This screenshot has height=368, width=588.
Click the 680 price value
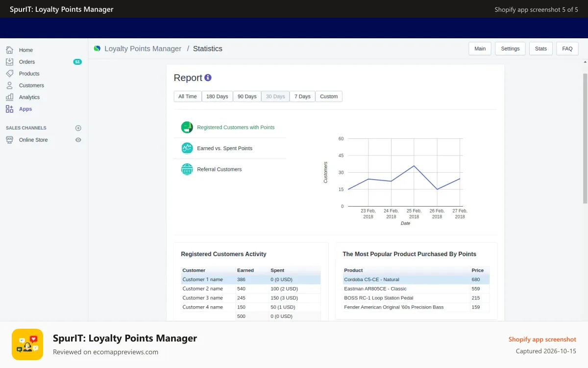[x=476, y=280]
